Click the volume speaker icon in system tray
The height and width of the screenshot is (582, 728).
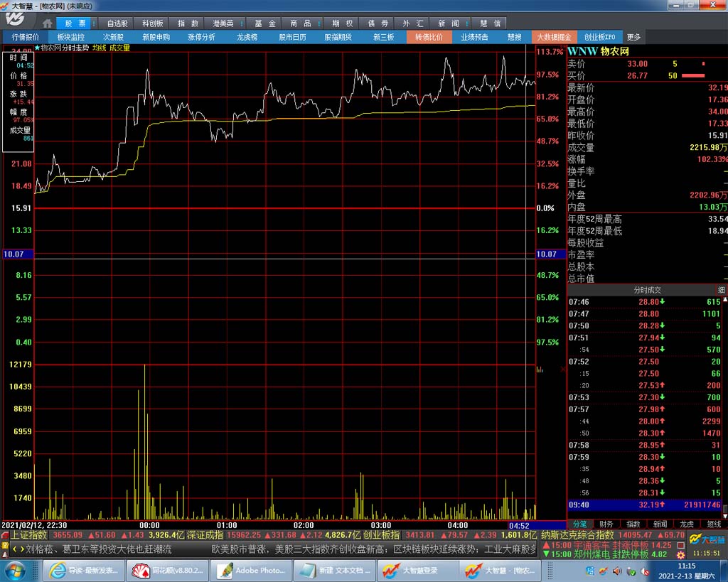[617, 571]
